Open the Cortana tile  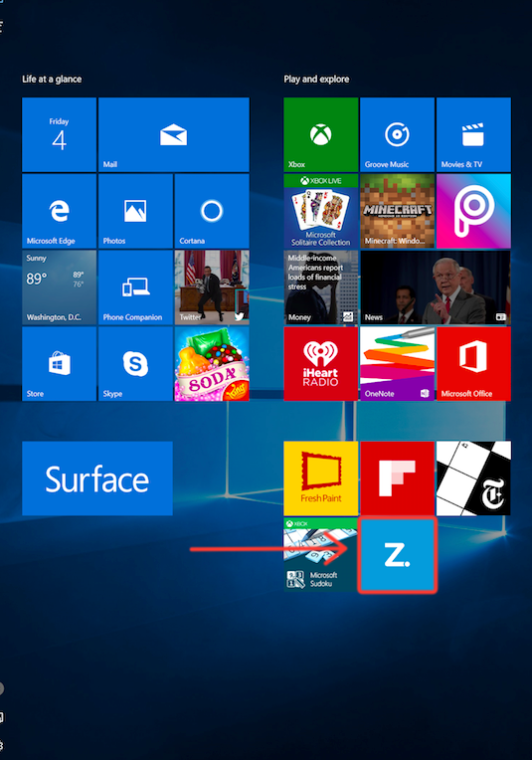[212, 211]
